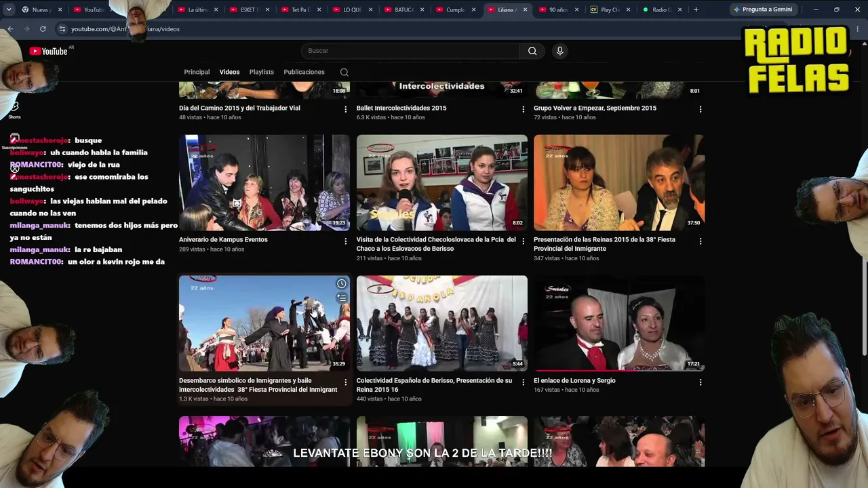Open options menu for Grupo Volver a Empezar video
The image size is (868, 488).
click(x=701, y=109)
